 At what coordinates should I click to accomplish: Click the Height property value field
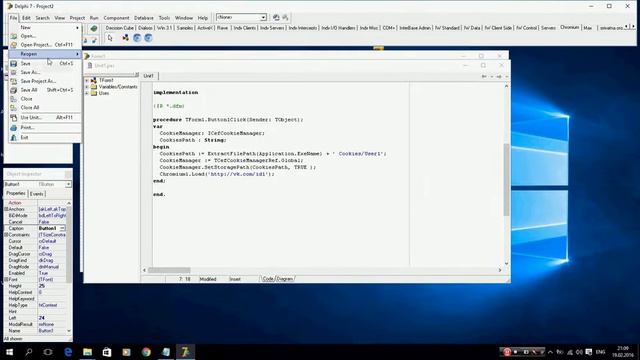pyautogui.click(x=51, y=286)
